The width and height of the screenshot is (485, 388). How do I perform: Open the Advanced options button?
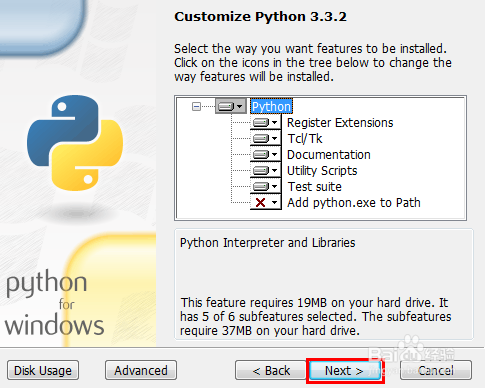(x=141, y=370)
